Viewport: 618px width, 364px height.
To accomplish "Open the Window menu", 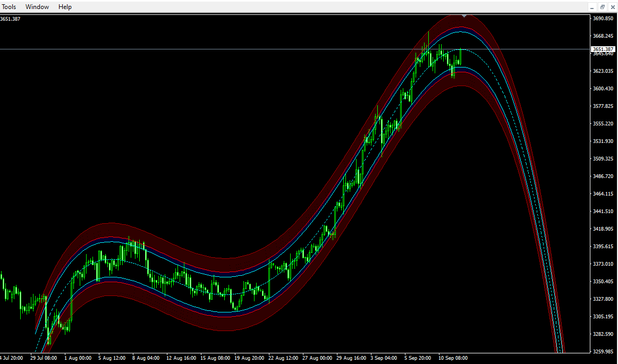I will click(x=37, y=6).
